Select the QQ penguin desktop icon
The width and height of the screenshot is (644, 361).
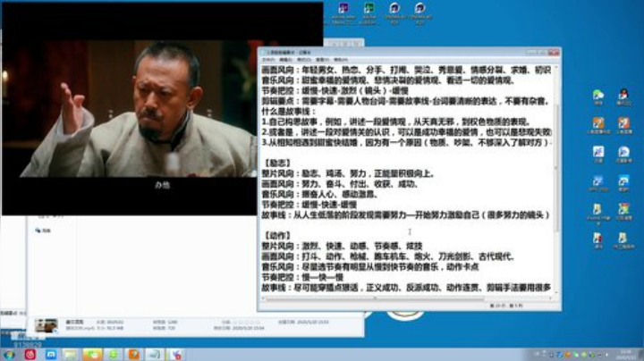623,96
